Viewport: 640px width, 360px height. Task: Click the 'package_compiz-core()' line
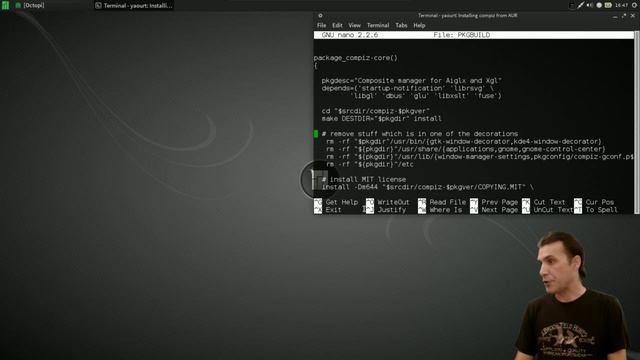click(x=356, y=58)
